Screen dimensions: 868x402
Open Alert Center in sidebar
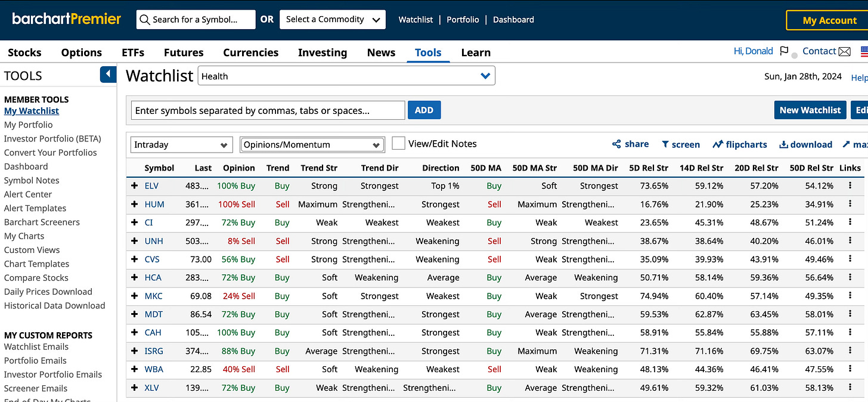pos(28,194)
